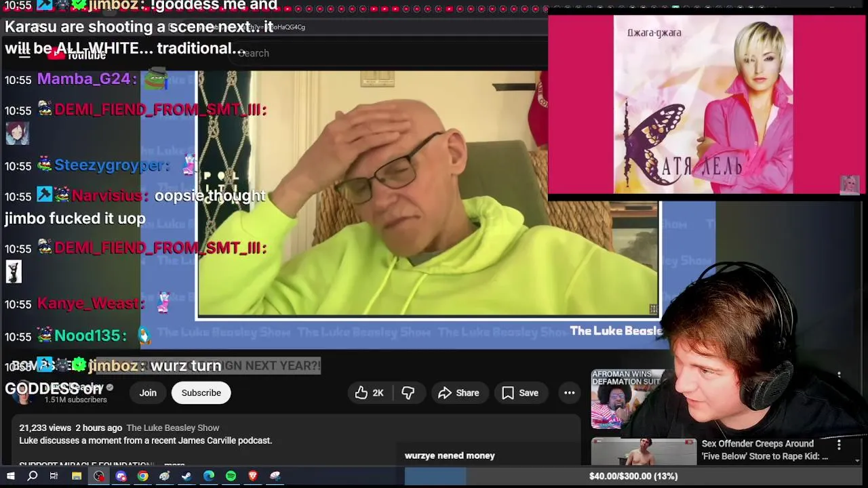Open options for Afroman video suggestion
Screen dimensions: 868x488
[x=839, y=375]
